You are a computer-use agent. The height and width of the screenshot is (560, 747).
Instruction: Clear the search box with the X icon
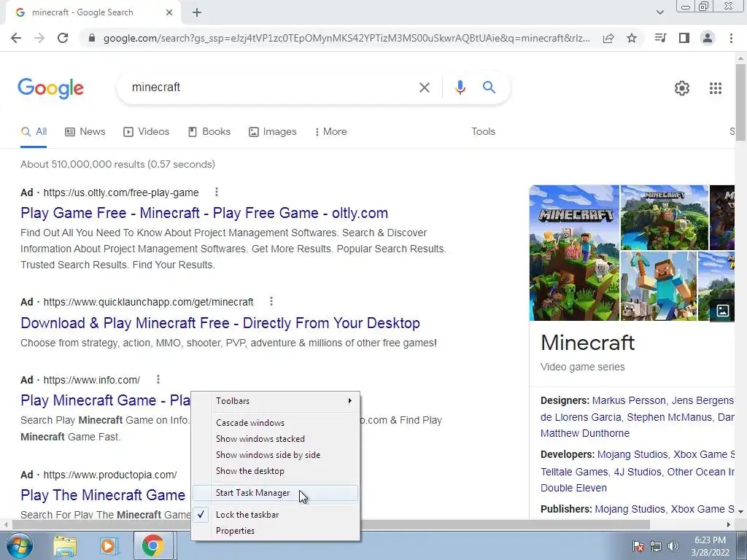(x=424, y=87)
